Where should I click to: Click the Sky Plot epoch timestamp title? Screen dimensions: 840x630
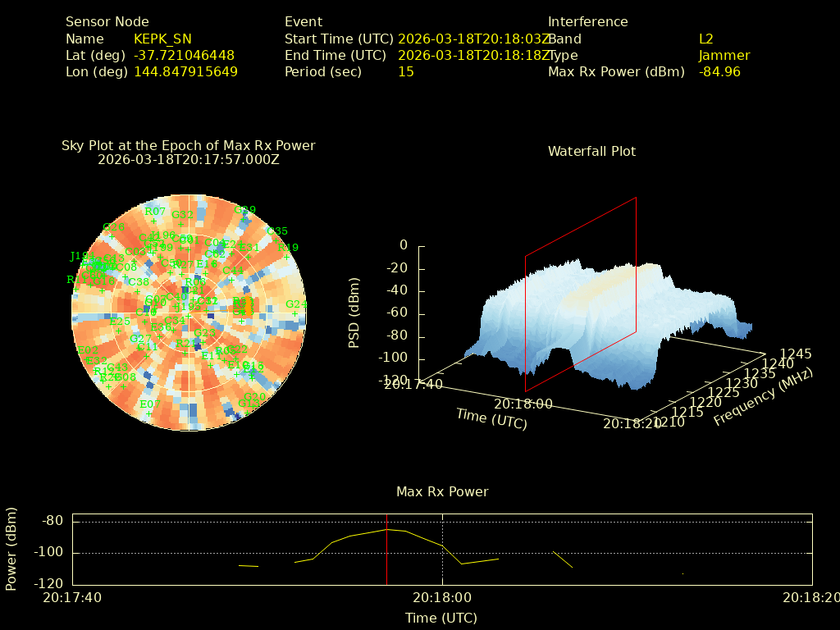(x=188, y=159)
